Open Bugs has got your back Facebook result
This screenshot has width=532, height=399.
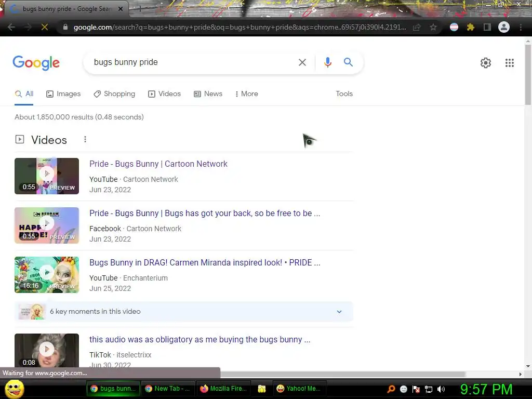205,213
